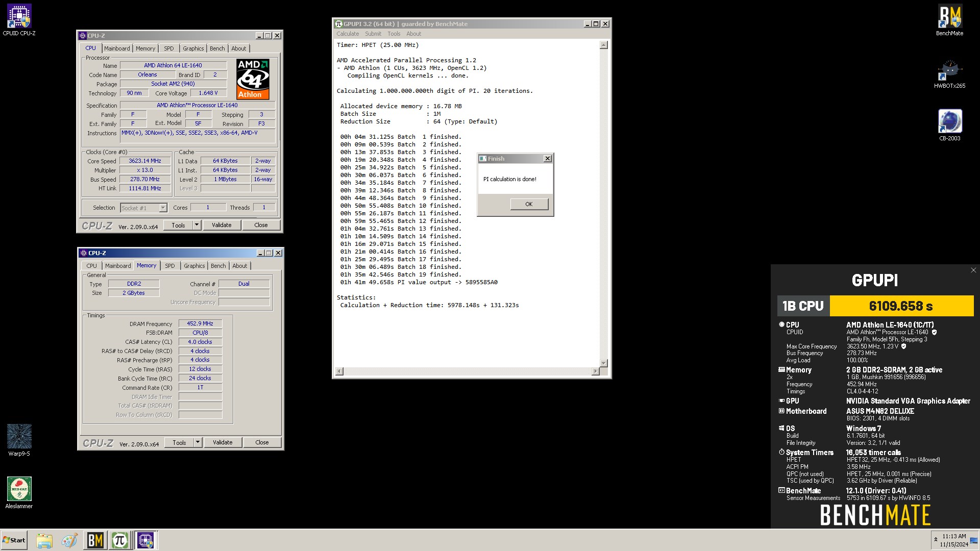Click GPUPI vertical scrollbar up arrow
980x551 pixels.
[x=604, y=45]
